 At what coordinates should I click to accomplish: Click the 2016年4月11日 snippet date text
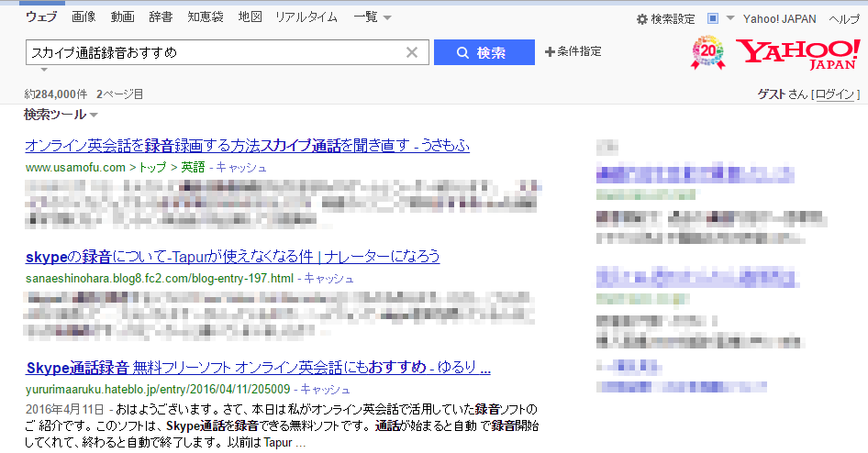pyautogui.click(x=65, y=410)
